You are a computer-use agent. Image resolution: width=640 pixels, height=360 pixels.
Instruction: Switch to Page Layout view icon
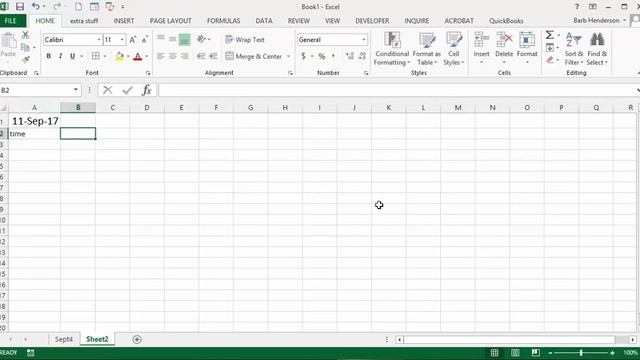pyautogui.click(x=515, y=353)
